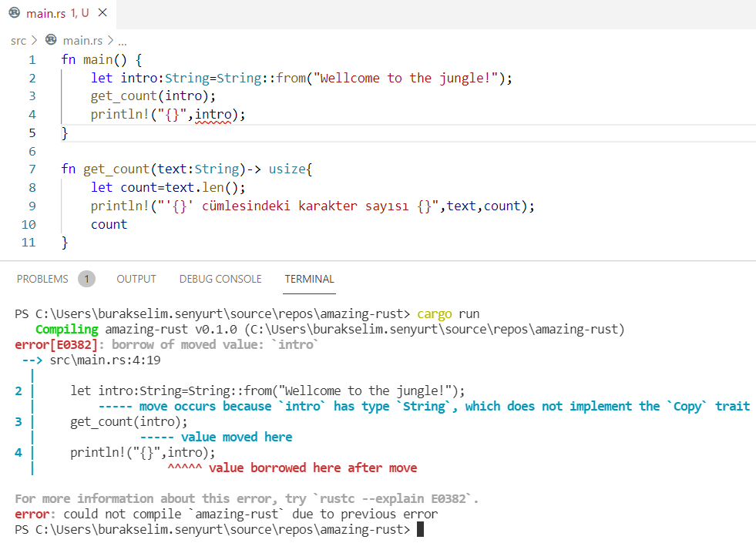Open the OUTPUT panel tab
The width and height of the screenshot is (756, 543).
136,279
